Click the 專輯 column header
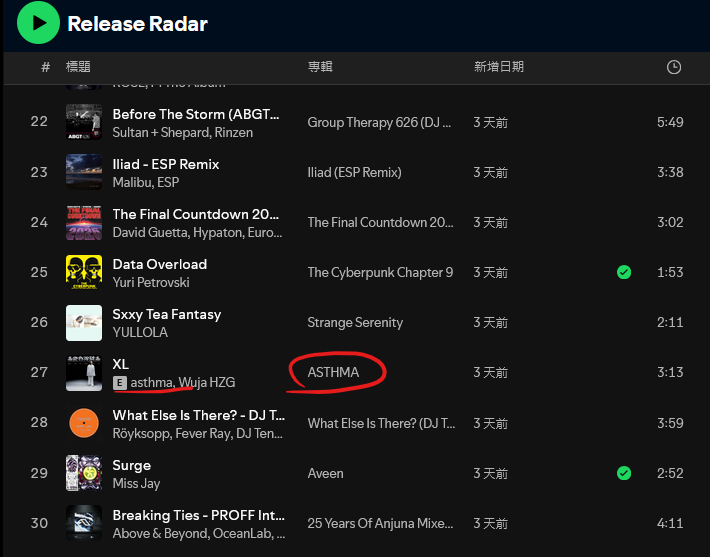710x557 pixels. [320, 67]
